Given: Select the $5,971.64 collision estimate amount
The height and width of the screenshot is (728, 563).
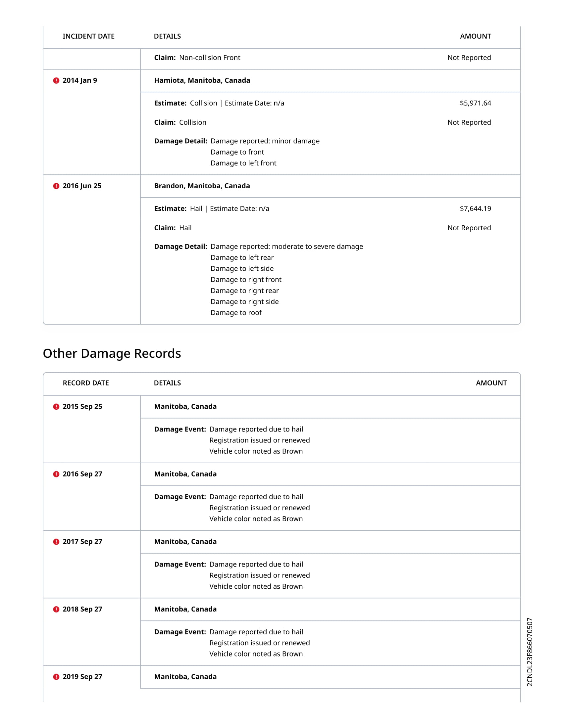Looking at the screenshot, I should (x=475, y=103).
